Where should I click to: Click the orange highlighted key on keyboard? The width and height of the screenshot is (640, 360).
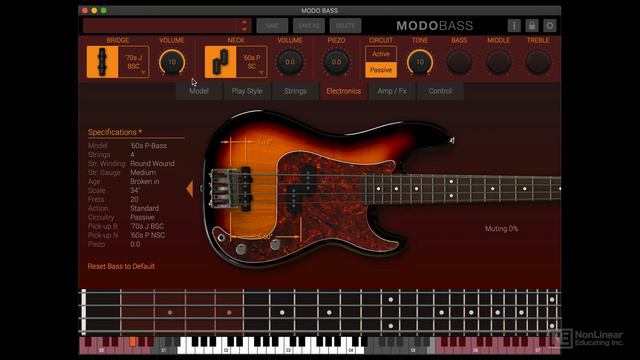coord(133,342)
